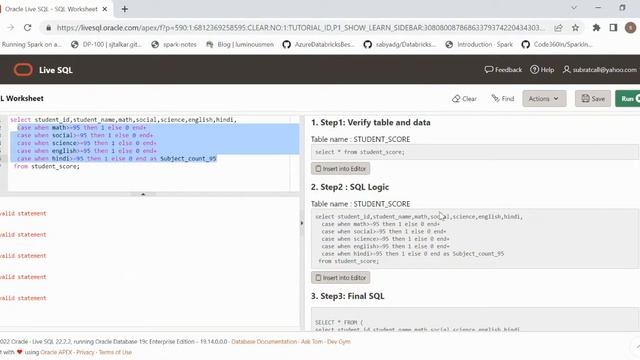Reload the page with browser refresh icon

tap(27, 28)
